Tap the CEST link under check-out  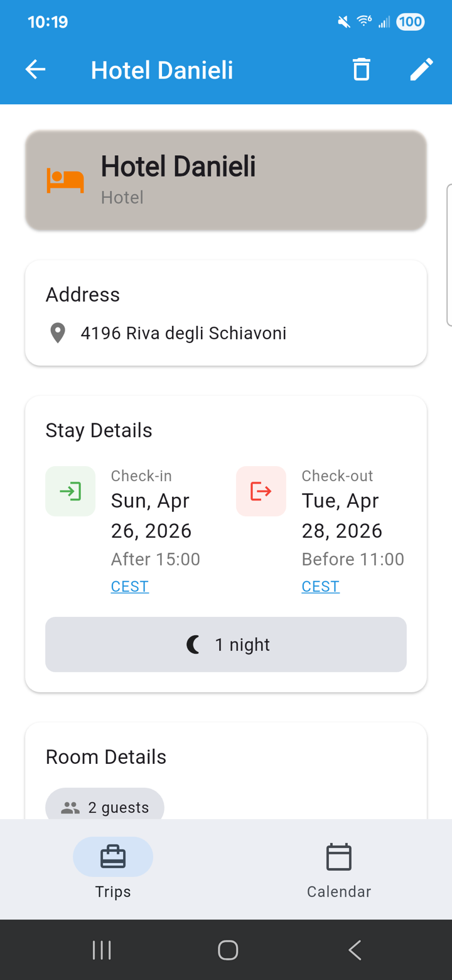pyautogui.click(x=321, y=587)
